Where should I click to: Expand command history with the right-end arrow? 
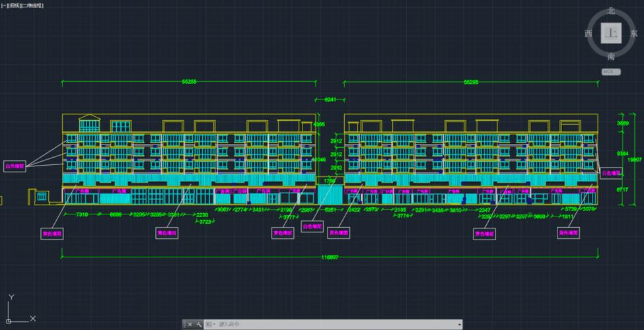click(458, 325)
